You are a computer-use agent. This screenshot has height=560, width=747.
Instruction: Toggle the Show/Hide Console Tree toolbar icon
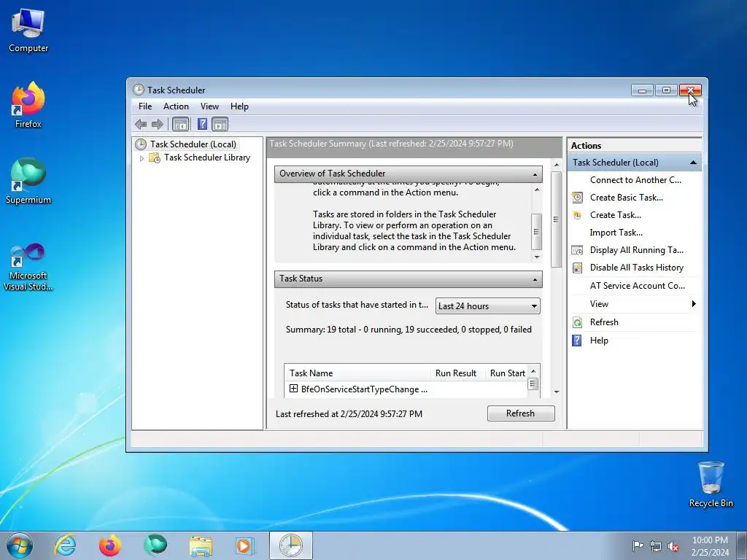coord(181,125)
